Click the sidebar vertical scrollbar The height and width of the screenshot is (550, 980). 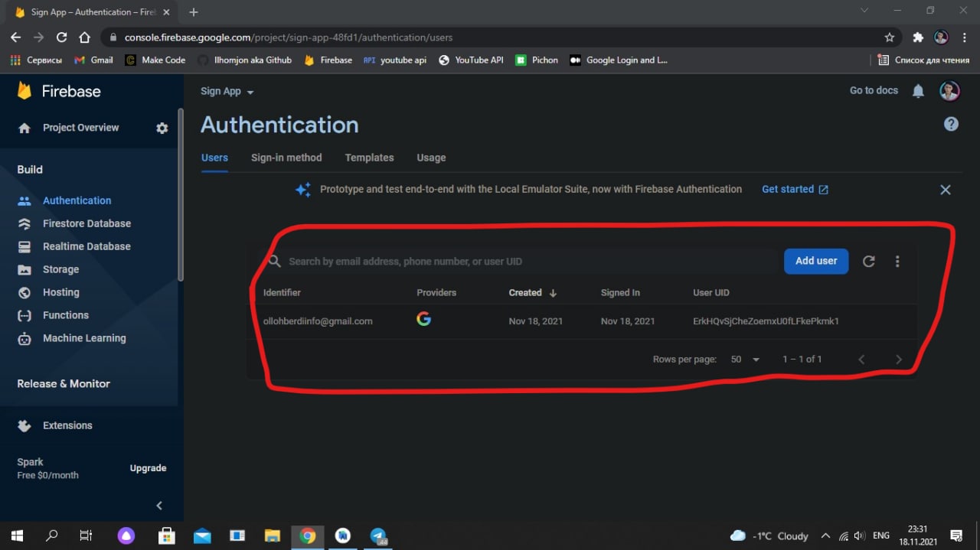[181, 195]
